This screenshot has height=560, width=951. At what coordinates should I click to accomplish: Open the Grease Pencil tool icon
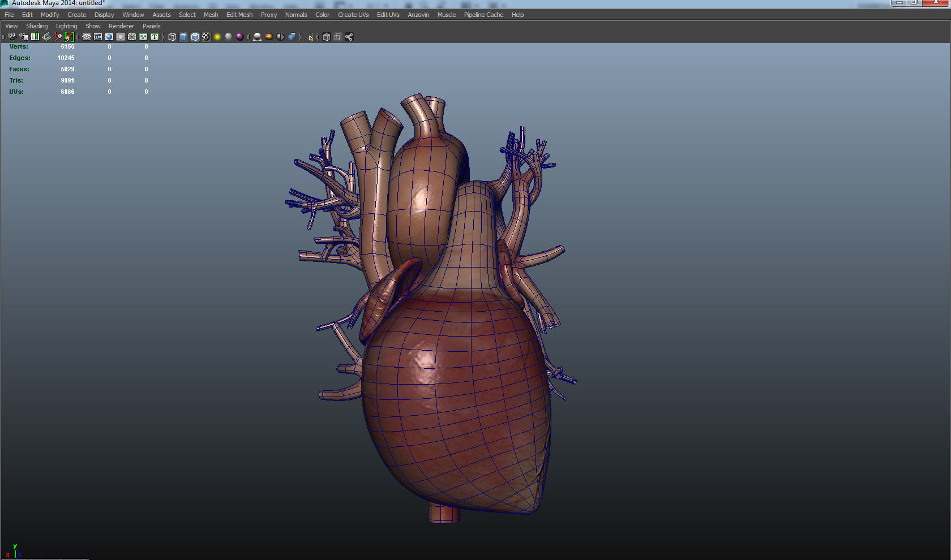[x=69, y=37]
